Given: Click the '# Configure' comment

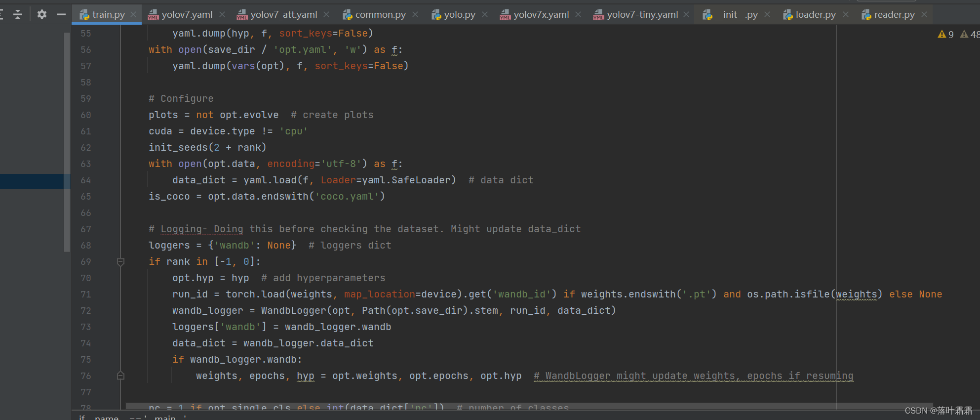Looking at the screenshot, I should 181,99.
